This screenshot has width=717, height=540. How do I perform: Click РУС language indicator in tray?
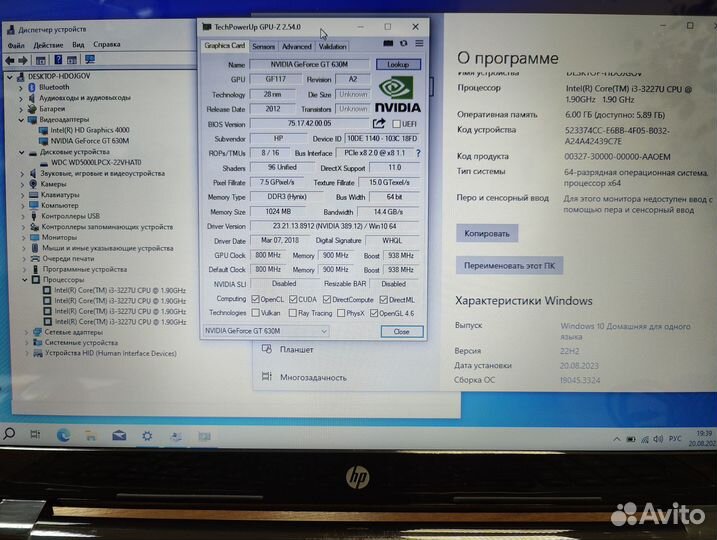click(675, 438)
